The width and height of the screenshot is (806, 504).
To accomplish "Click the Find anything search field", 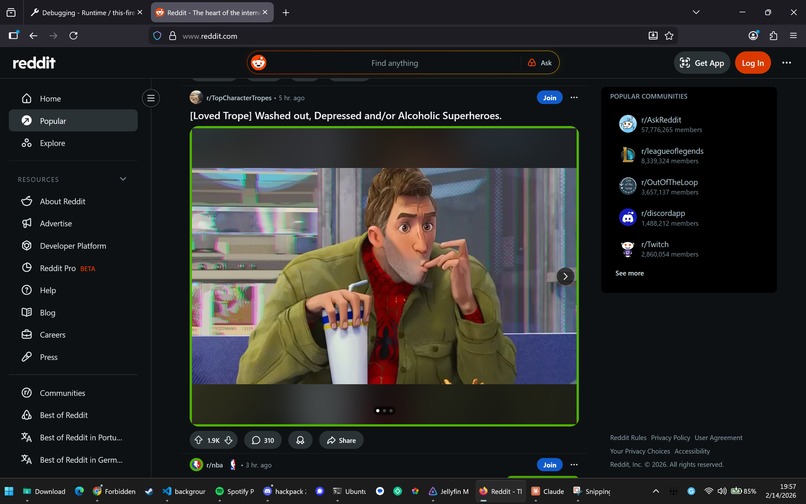I will point(394,63).
